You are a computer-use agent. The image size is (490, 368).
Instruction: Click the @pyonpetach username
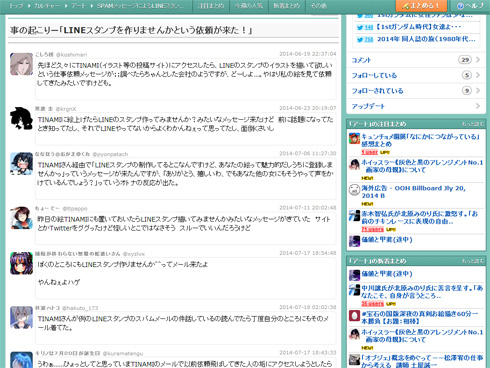110,154
